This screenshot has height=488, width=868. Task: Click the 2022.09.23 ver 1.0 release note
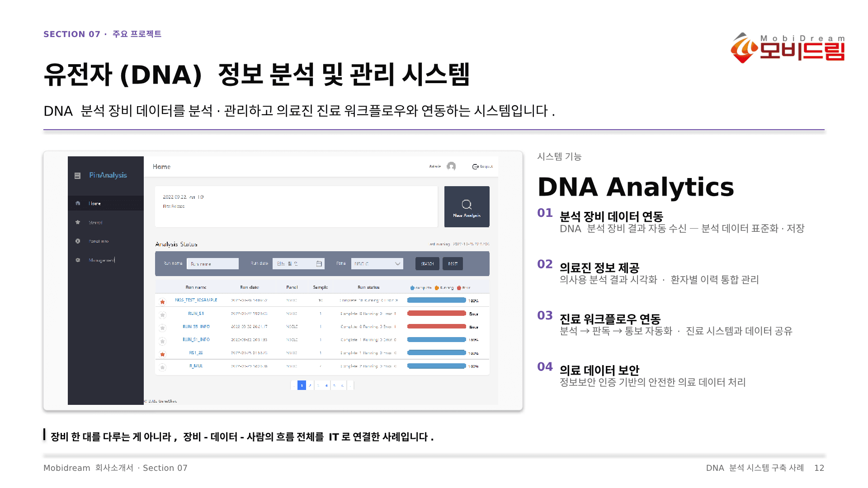pyautogui.click(x=183, y=197)
